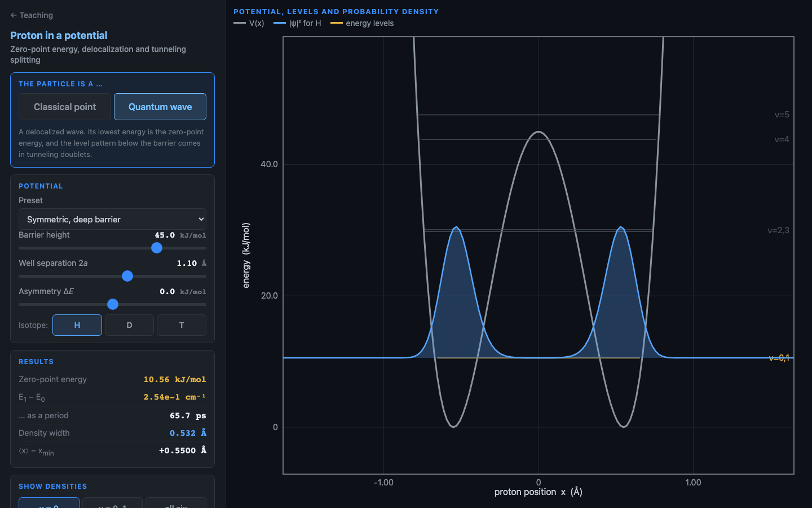Click the Proton in a potential page title
812x508 pixels.
(59, 35)
